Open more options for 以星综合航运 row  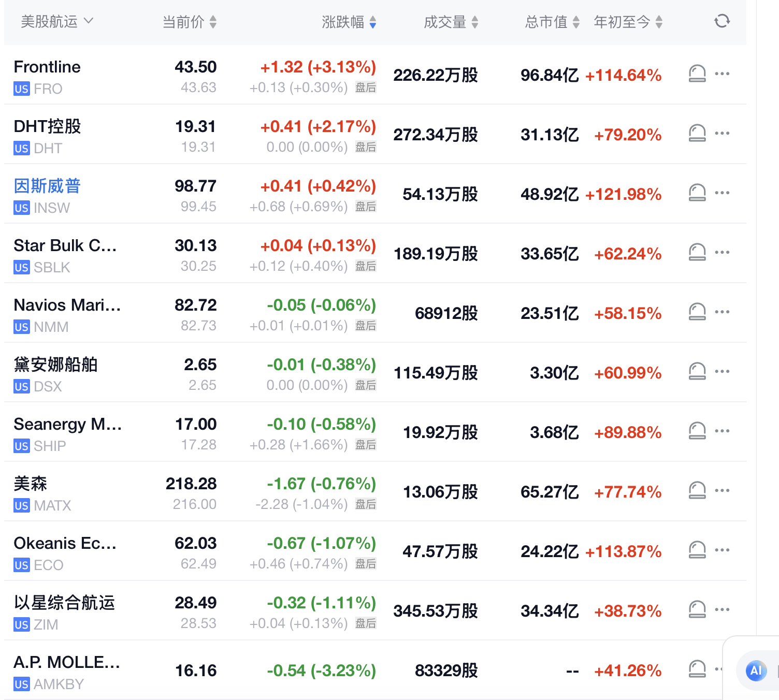click(x=722, y=609)
